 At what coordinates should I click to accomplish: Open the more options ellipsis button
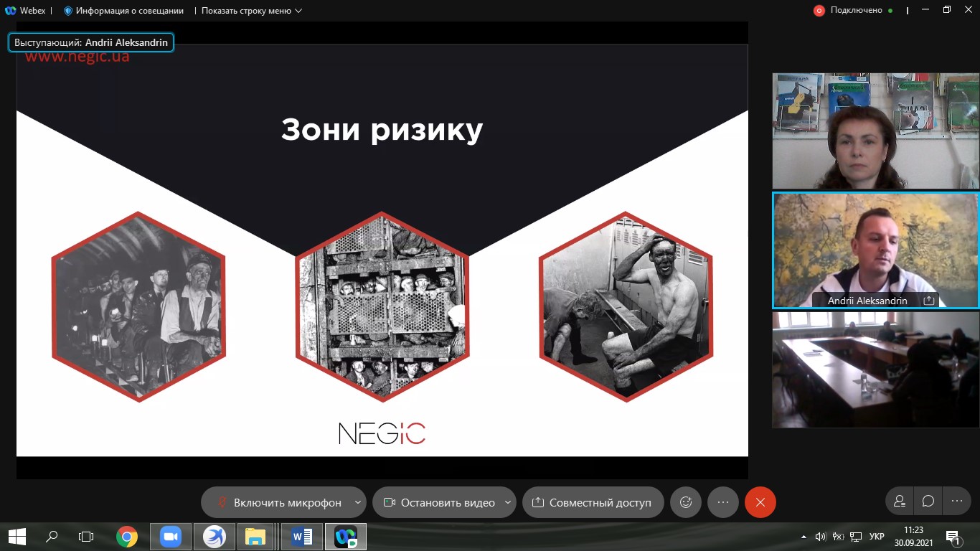pos(723,502)
